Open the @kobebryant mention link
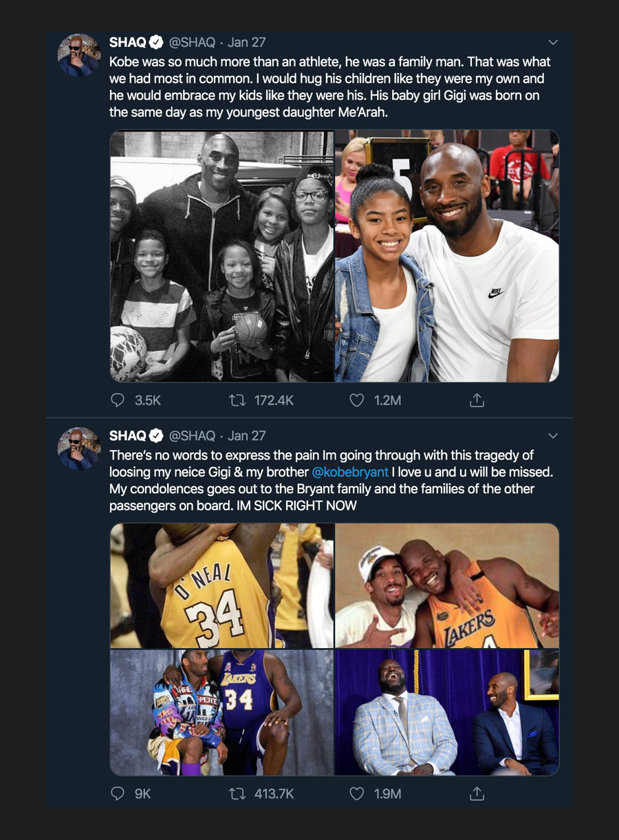This screenshot has width=619, height=840. click(350, 473)
